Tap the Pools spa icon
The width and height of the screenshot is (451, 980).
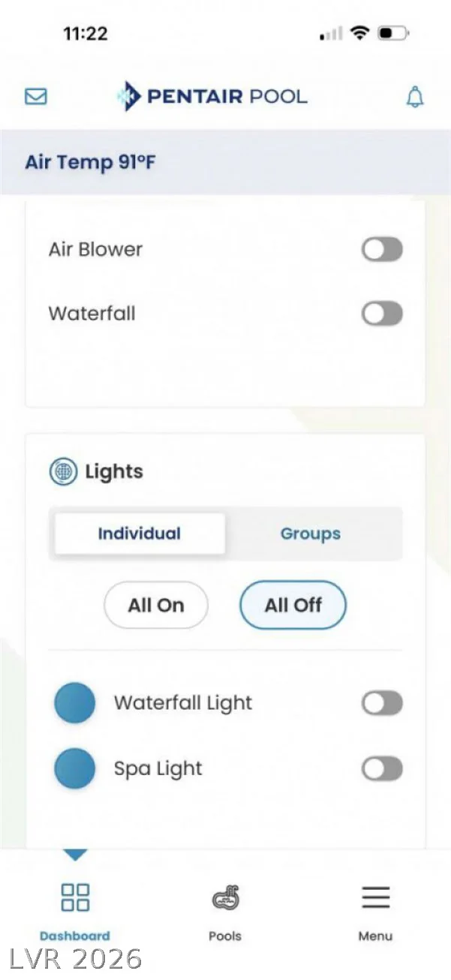point(225,897)
